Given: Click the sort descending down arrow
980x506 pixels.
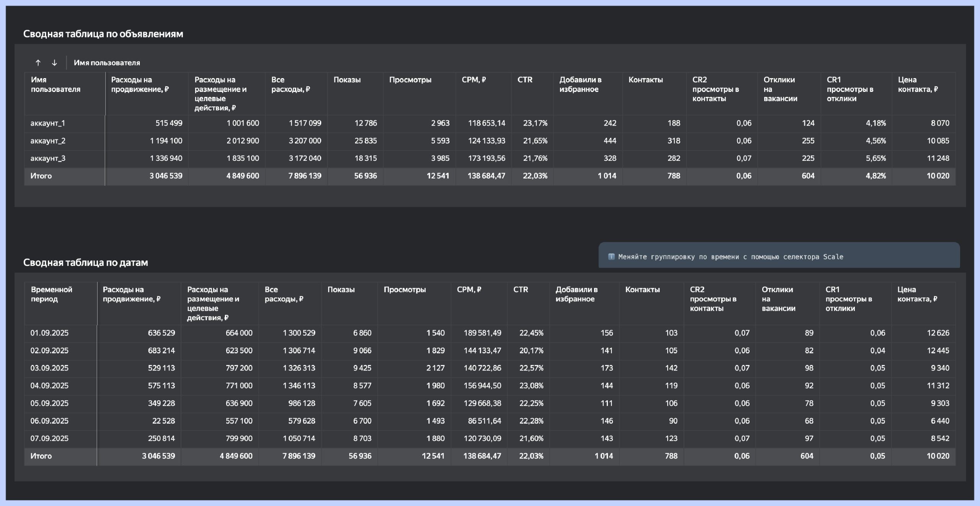Looking at the screenshot, I should [54, 63].
